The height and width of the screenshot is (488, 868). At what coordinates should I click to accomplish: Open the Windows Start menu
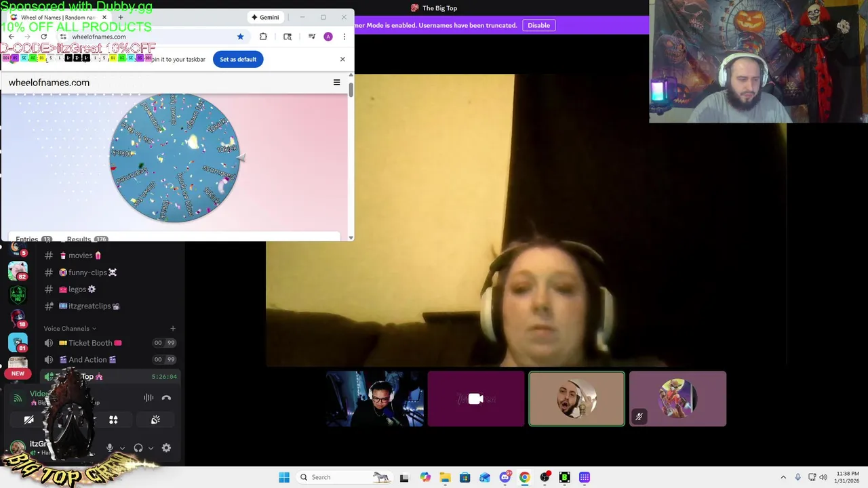(284, 477)
